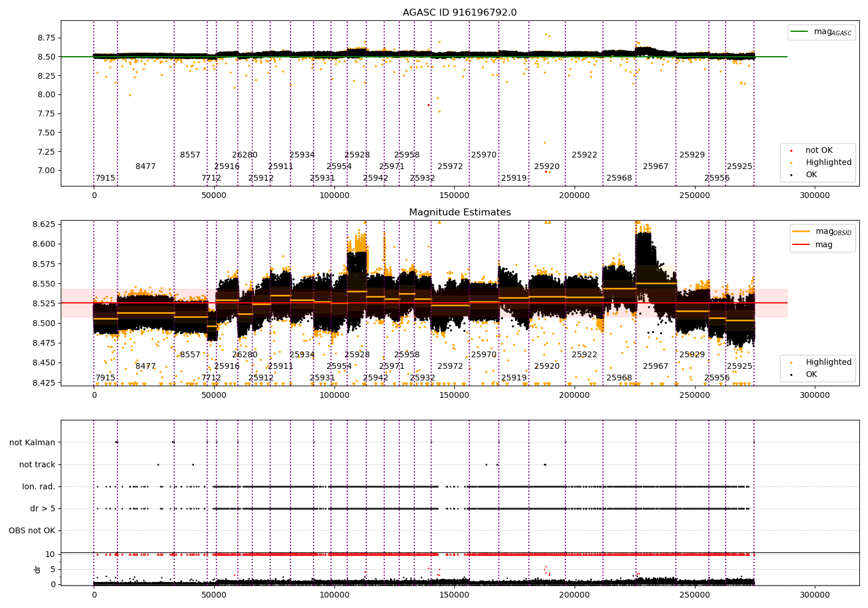Click obsid label 7915 in top plot
The width and height of the screenshot is (868, 608).
[105, 178]
